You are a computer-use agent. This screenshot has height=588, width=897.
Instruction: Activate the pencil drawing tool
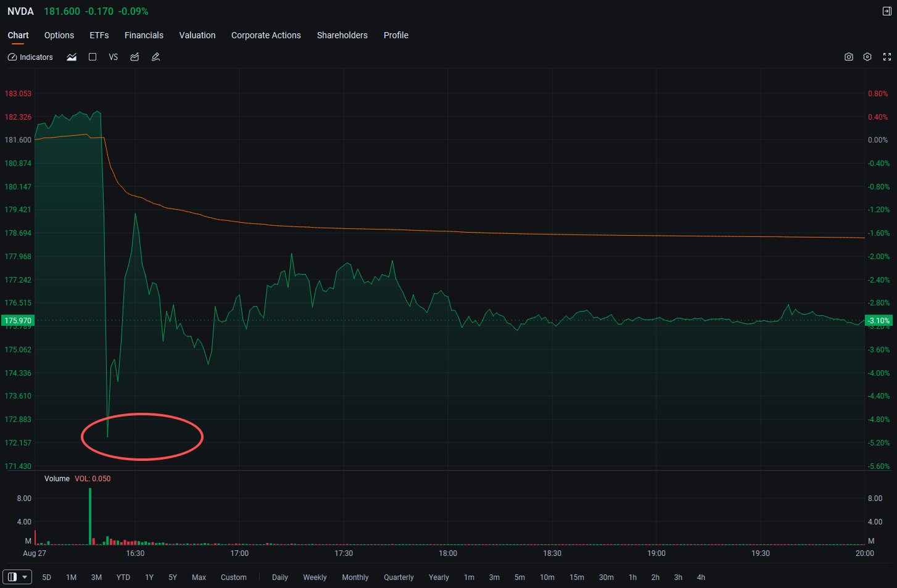pyautogui.click(x=155, y=57)
